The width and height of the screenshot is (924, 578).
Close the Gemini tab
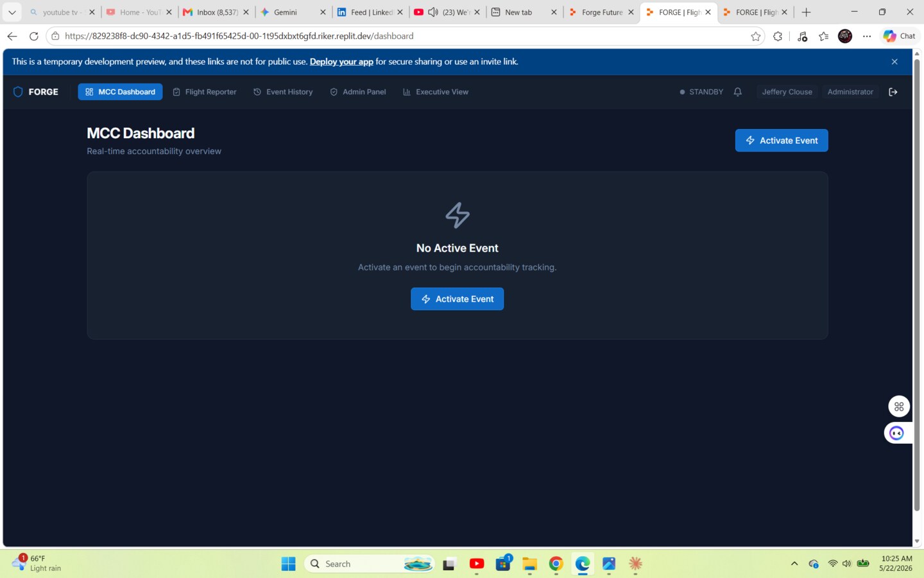[x=323, y=12]
